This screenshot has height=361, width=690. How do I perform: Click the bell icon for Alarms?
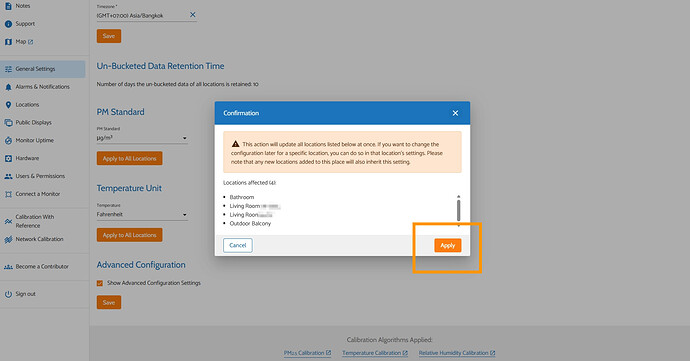coord(8,87)
